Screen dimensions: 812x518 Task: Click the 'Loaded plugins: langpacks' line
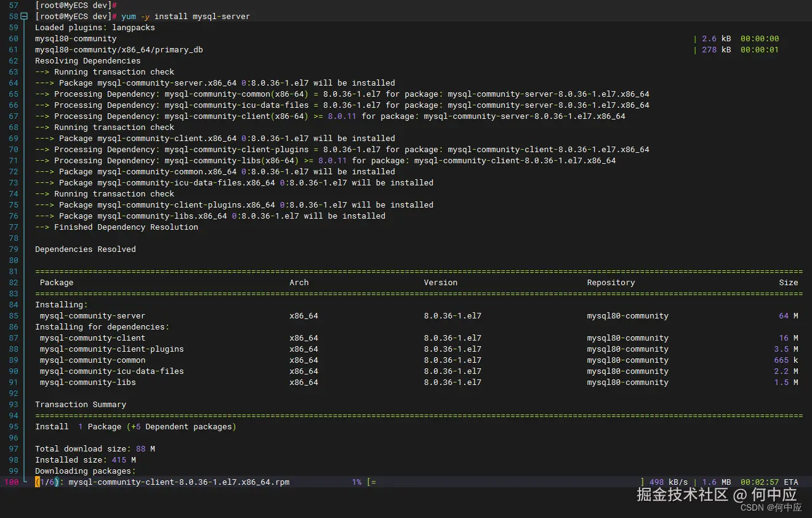[x=95, y=28]
